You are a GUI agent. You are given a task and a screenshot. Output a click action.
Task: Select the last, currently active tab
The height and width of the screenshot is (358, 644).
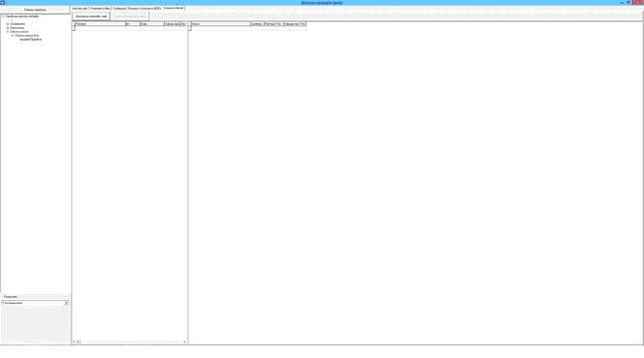[174, 9]
